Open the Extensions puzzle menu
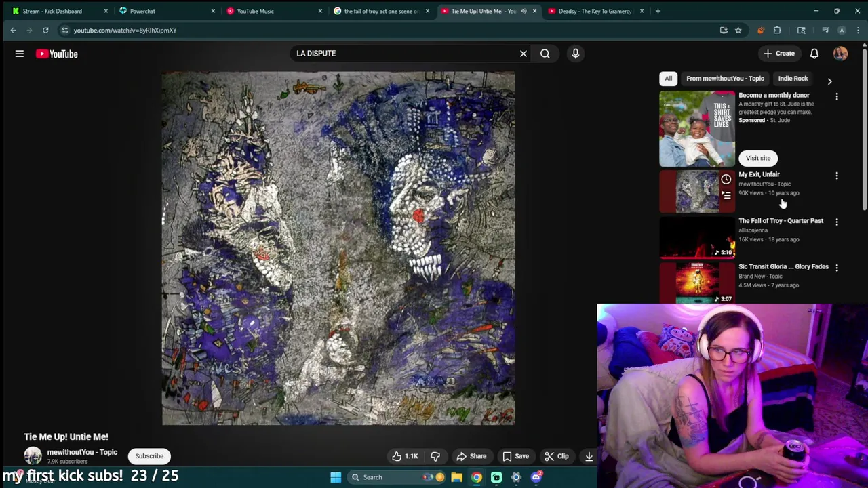868x488 pixels. point(777,30)
